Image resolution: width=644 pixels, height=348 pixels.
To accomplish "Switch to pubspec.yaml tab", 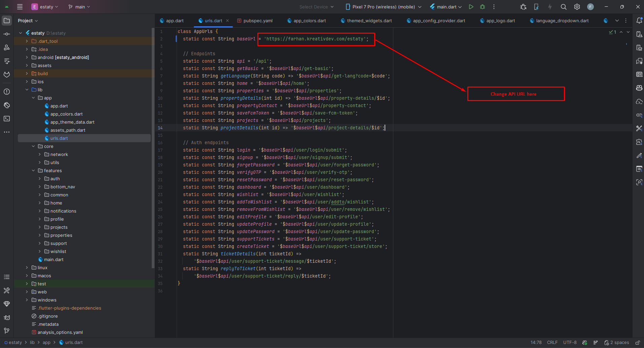I will coord(255,21).
